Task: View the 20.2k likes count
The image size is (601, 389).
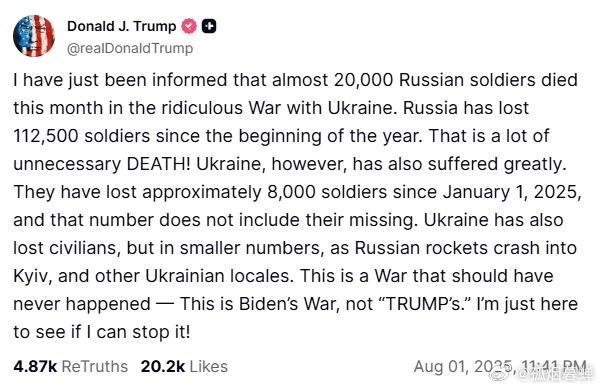Action: pos(163,366)
